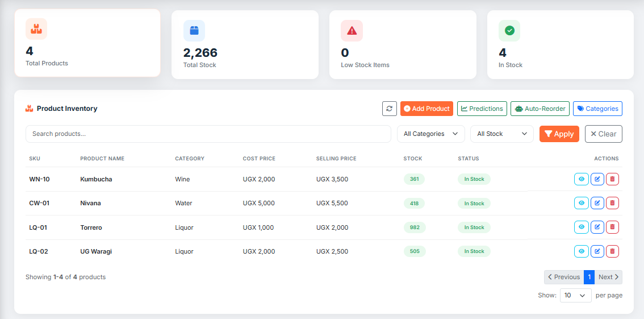View details of Kumbucha product
This screenshot has height=319, width=644.
(x=581, y=179)
